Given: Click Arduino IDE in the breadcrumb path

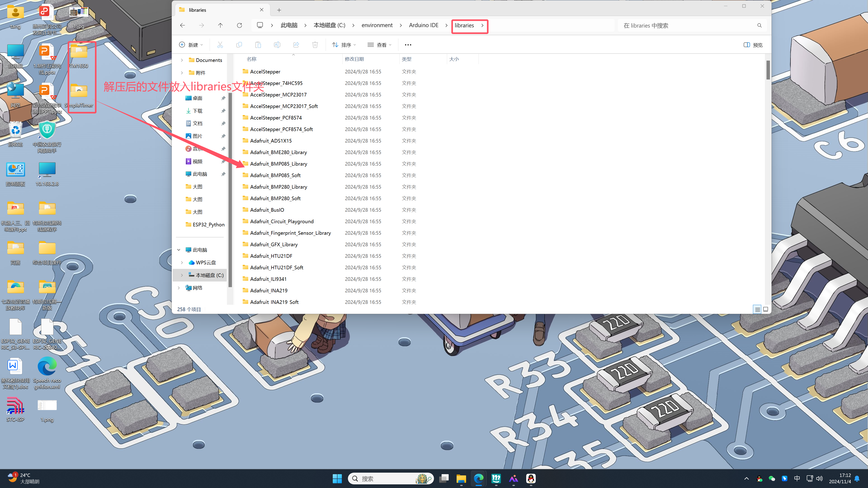Looking at the screenshot, I should point(424,25).
